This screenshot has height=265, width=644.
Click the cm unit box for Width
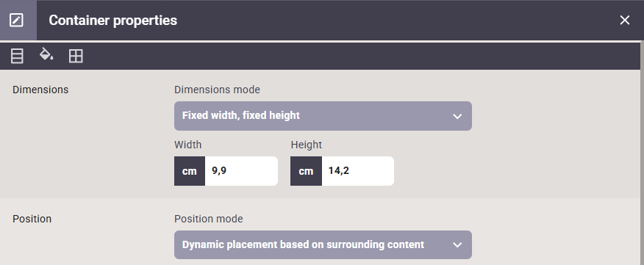point(190,171)
